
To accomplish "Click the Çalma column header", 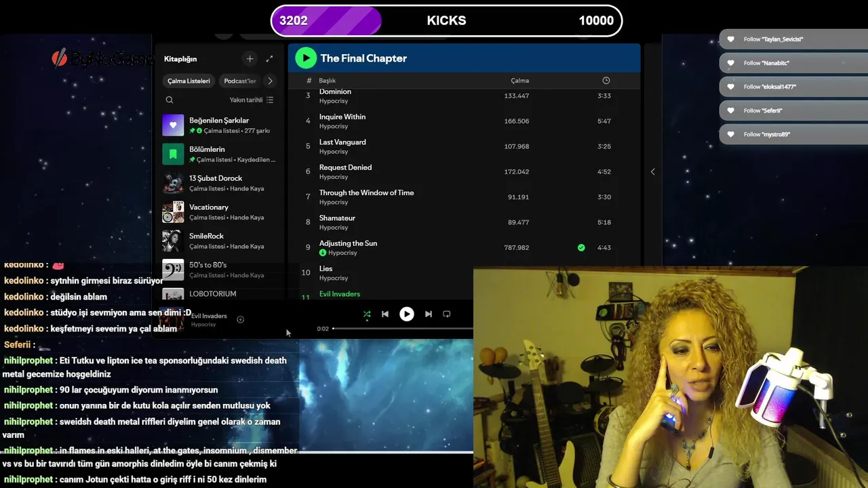I will [x=519, y=81].
